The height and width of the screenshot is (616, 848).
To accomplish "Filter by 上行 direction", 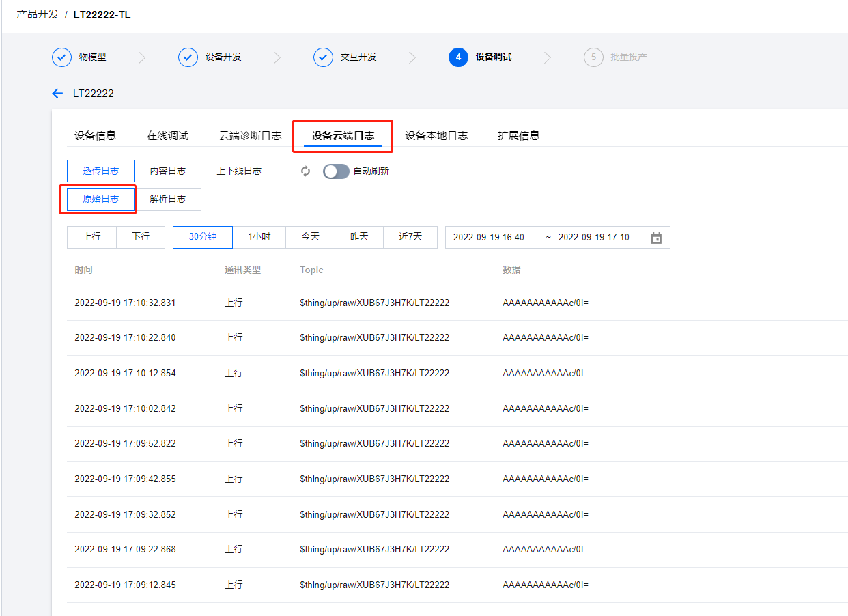I will [91, 237].
